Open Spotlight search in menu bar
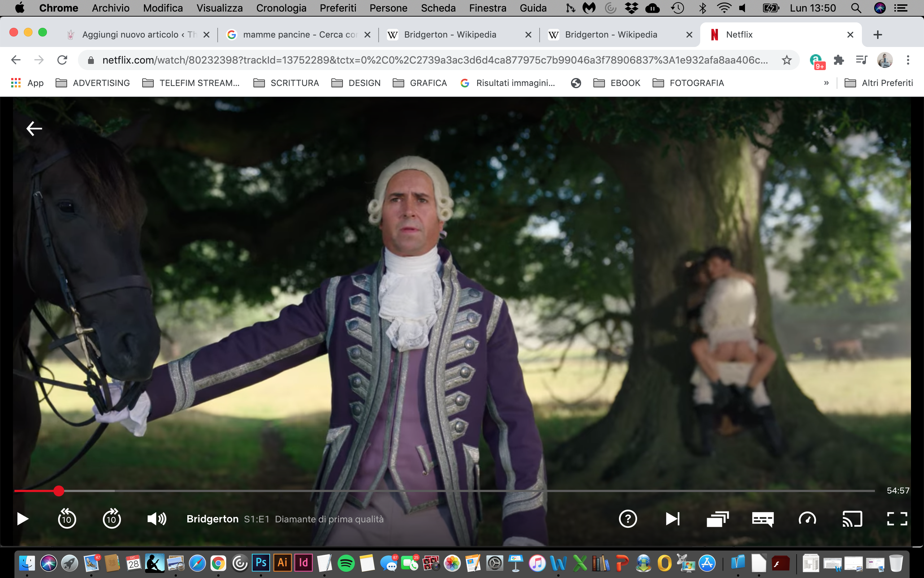924x578 pixels. click(x=856, y=8)
